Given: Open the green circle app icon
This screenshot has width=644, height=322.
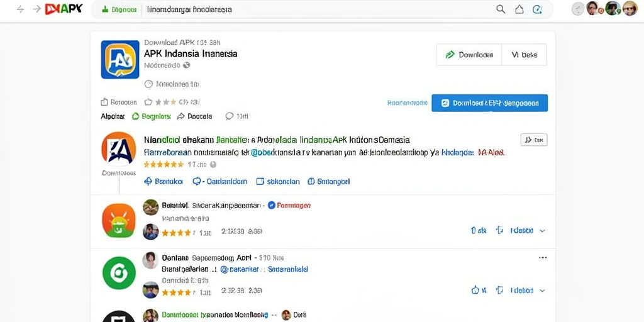Looking at the screenshot, I should click(x=119, y=273).
